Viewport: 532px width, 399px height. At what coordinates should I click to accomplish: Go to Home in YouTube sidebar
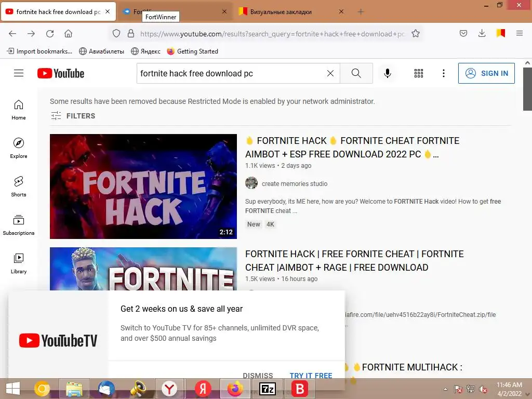click(19, 110)
